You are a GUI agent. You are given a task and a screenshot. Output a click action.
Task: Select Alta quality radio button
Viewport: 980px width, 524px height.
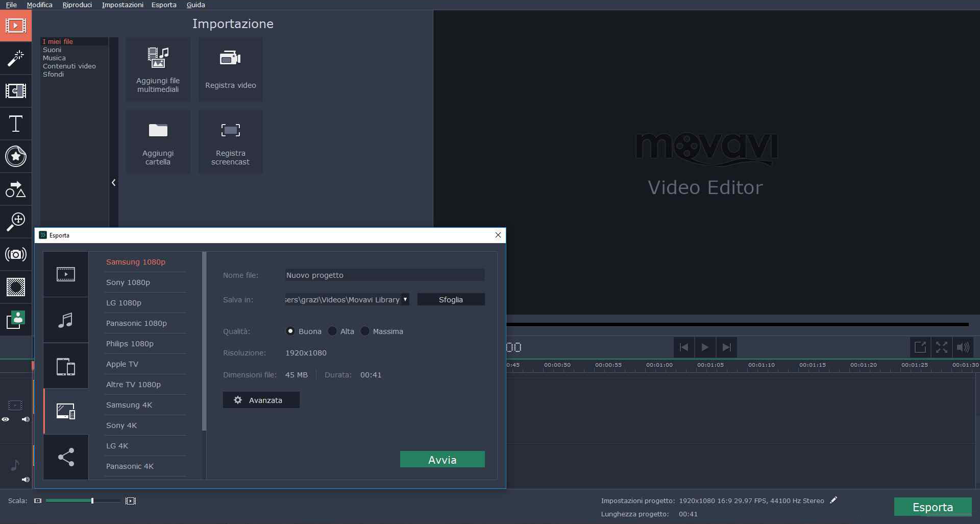[332, 331]
